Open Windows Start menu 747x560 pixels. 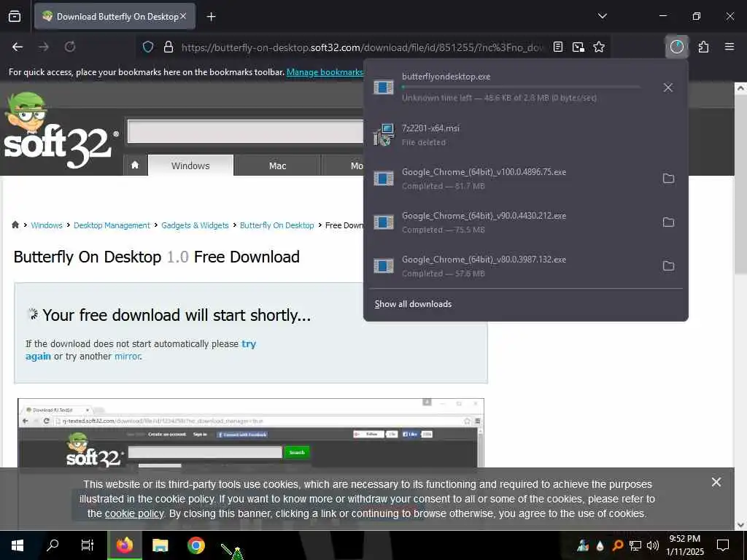point(18,545)
